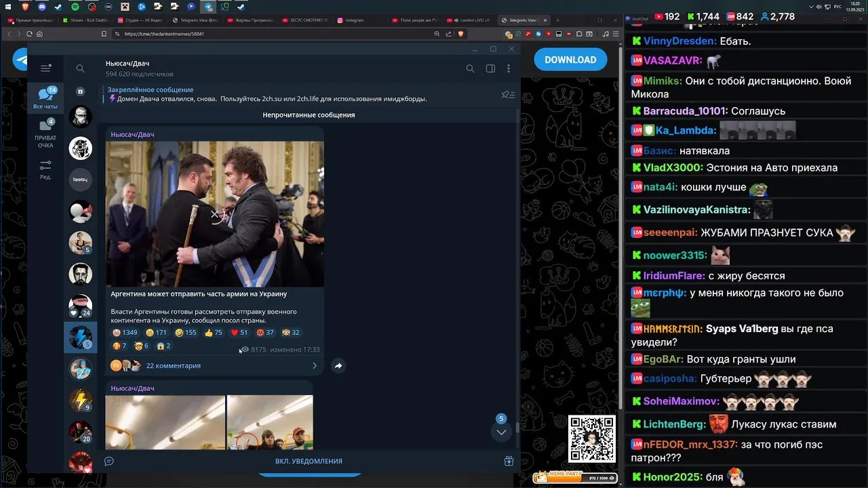Forward the post with the share arrow
Screen dimensions: 868x488
pos(338,365)
